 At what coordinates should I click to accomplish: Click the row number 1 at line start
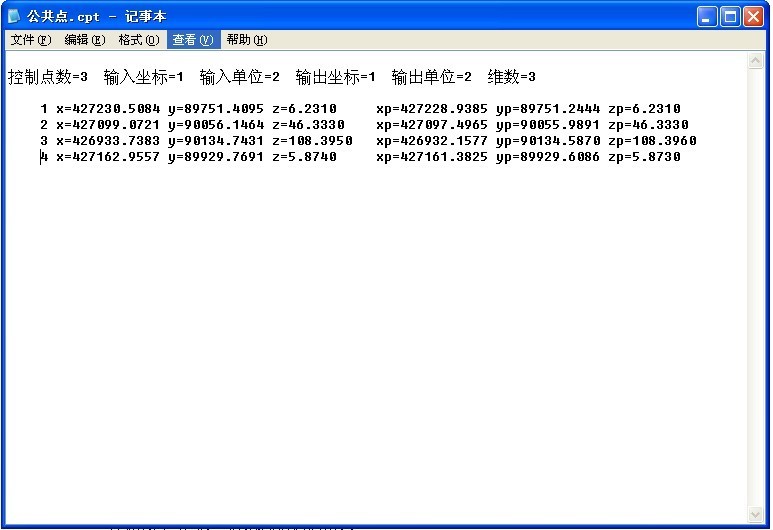tap(44, 108)
